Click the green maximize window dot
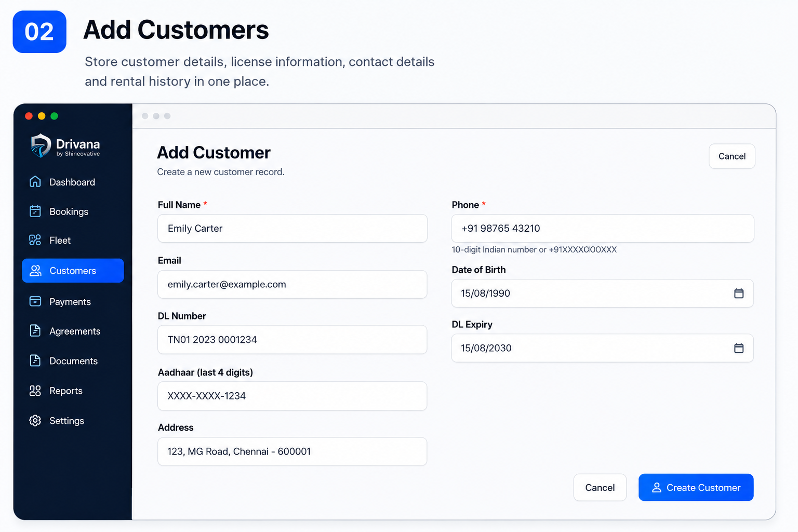Viewport: 798px width, 532px height. point(55,116)
